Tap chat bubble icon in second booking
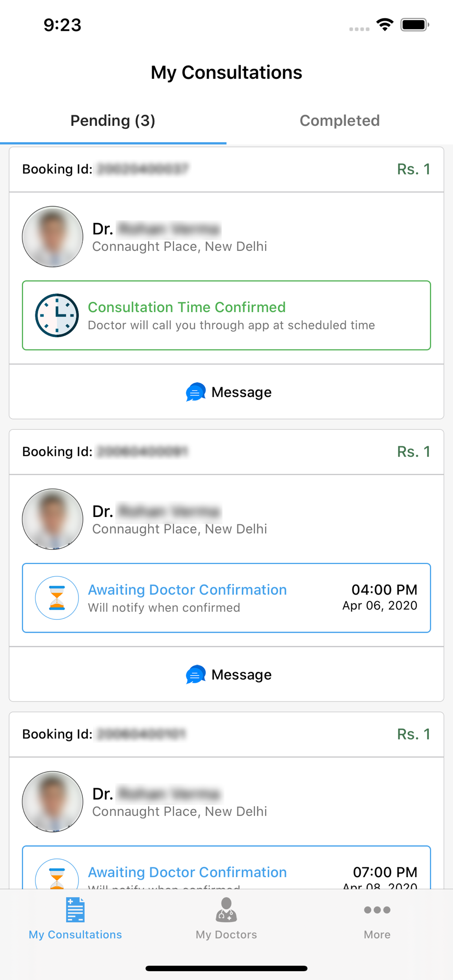This screenshot has height=980, width=453. coord(195,675)
